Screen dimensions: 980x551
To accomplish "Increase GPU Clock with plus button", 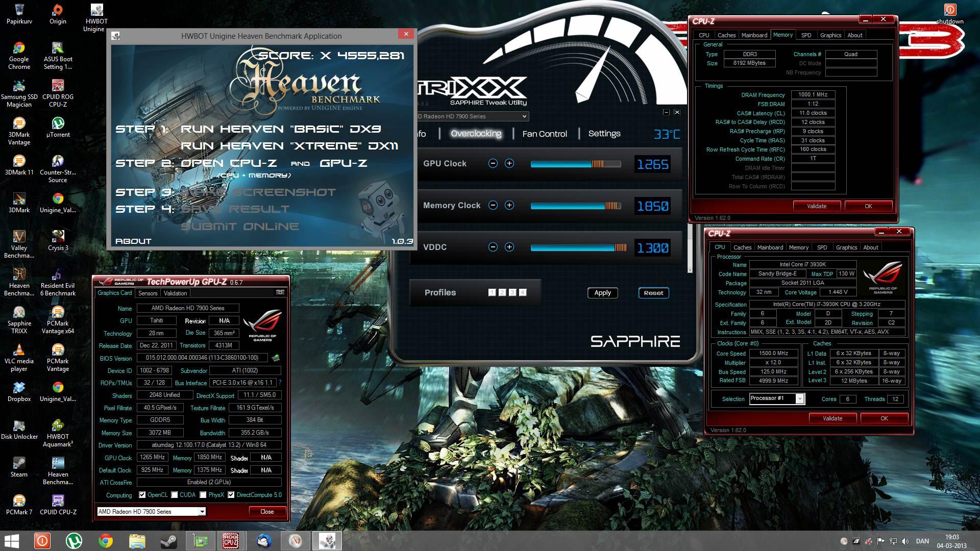I will (509, 163).
